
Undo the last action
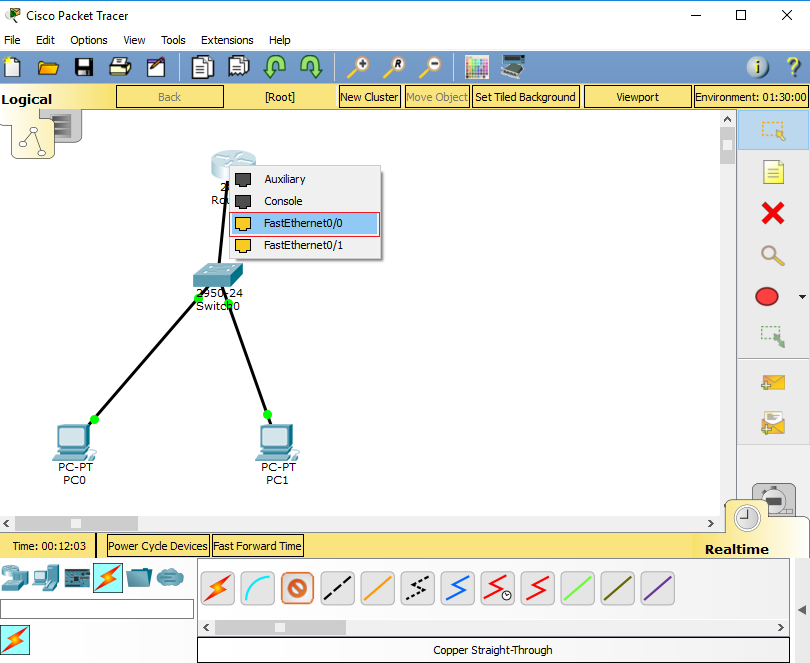(274, 67)
